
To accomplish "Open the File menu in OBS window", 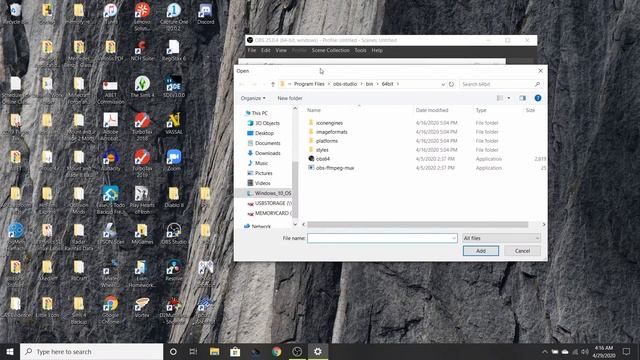I will [x=252, y=50].
